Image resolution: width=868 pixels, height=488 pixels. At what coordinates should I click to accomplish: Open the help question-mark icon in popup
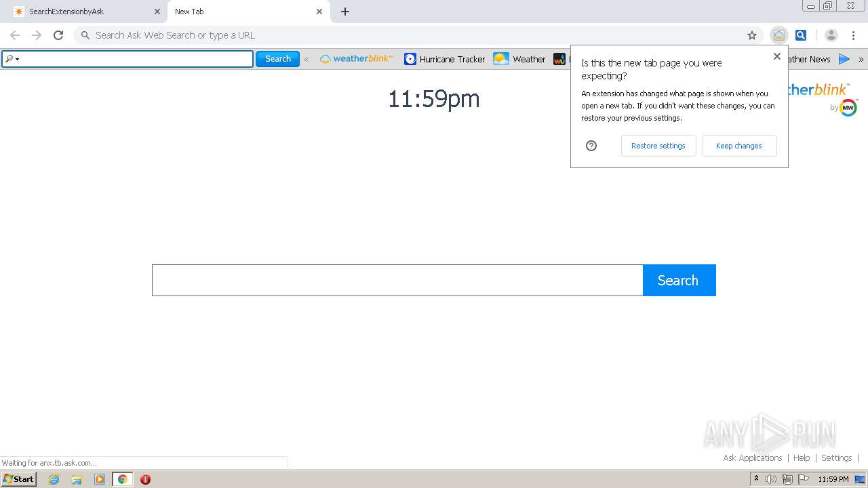pos(591,146)
